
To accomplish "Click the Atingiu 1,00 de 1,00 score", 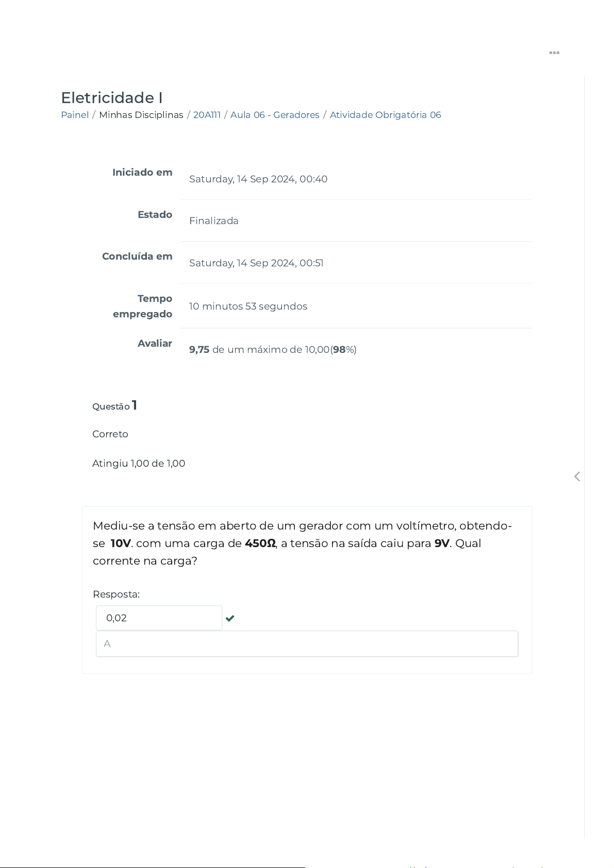I will point(139,464).
